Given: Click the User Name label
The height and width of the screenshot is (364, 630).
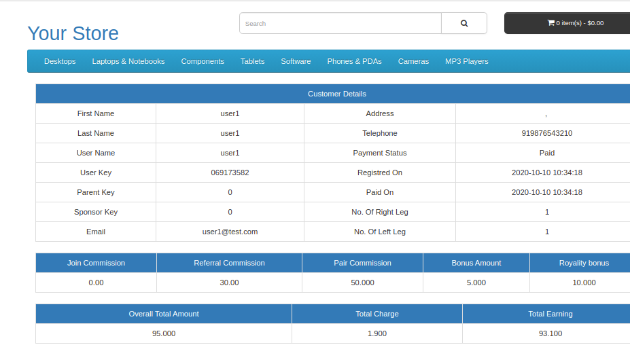Looking at the screenshot, I should click(96, 153).
